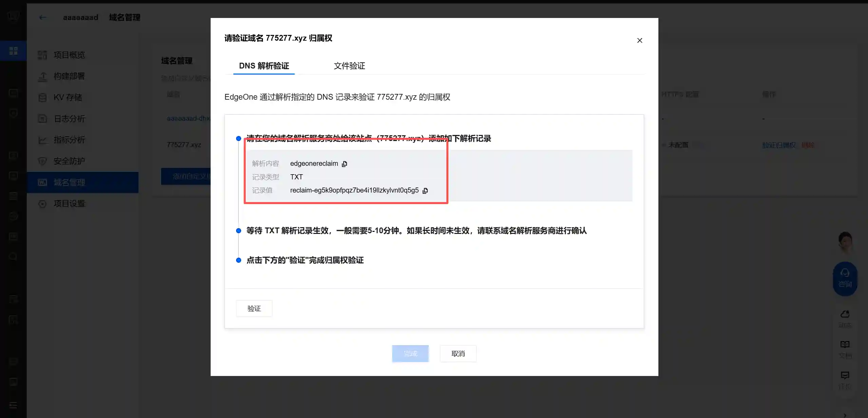Close the ownership verification dialog
Image resolution: width=868 pixels, height=418 pixels.
(x=639, y=40)
